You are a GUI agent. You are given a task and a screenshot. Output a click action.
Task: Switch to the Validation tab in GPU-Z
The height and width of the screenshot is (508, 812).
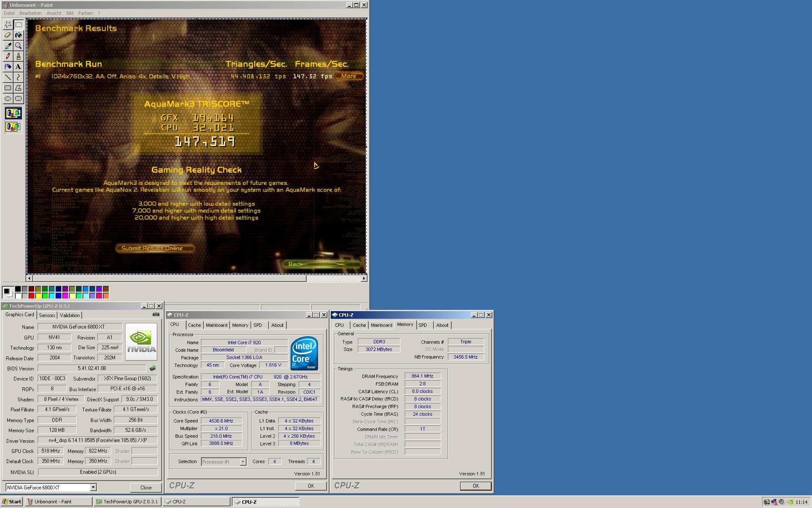coord(70,315)
